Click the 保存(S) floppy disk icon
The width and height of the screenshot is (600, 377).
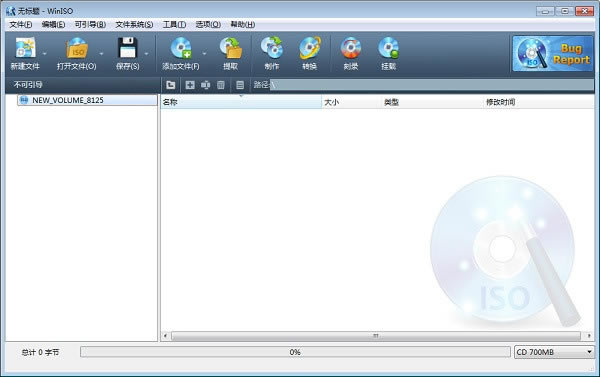pyautogui.click(x=127, y=48)
